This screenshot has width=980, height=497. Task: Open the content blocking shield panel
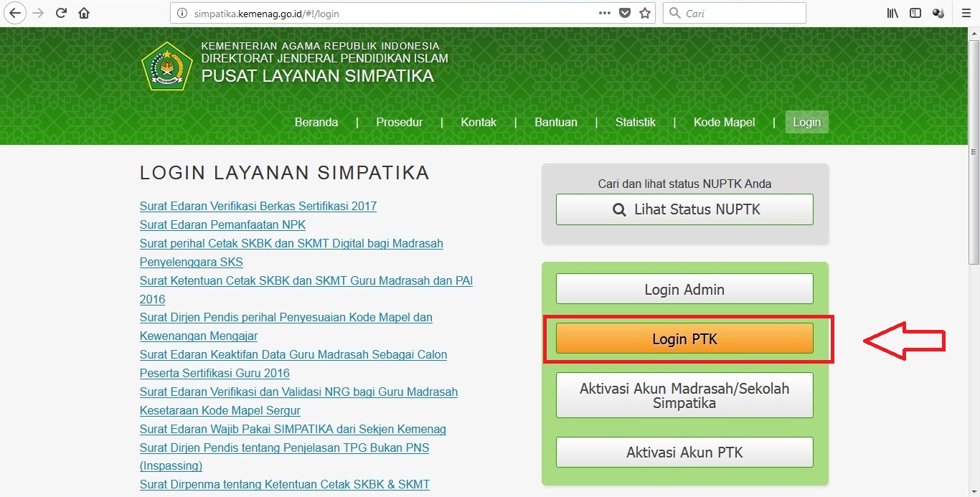point(624,12)
